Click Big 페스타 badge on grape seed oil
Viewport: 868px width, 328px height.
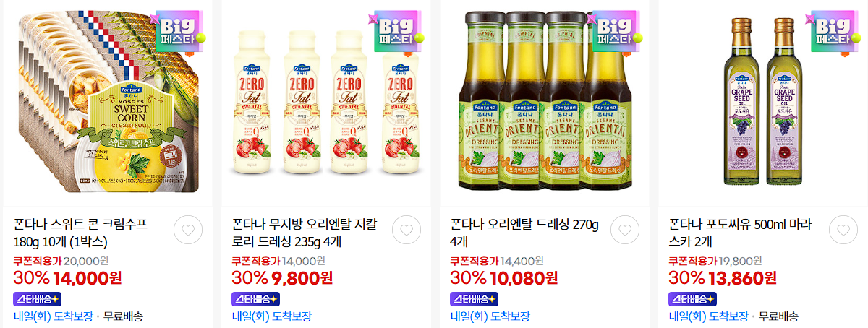(x=835, y=33)
